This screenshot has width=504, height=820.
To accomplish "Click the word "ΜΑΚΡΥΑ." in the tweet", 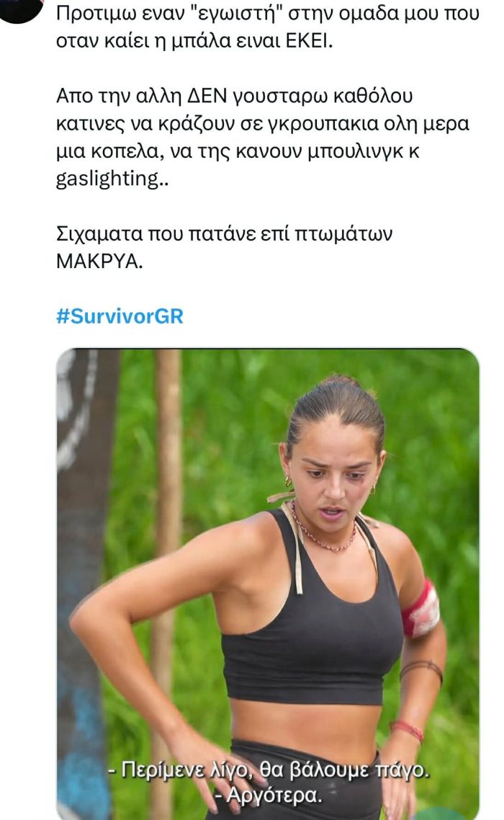I will [x=99, y=261].
